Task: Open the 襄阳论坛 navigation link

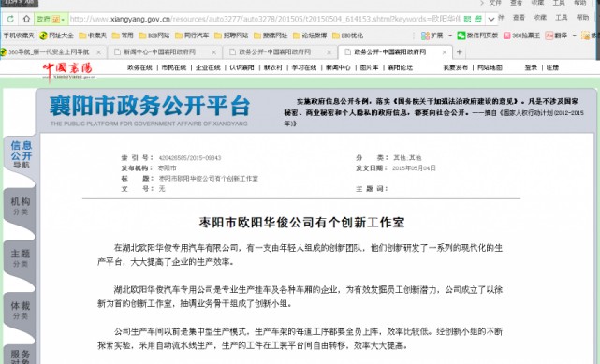Action: pos(401,67)
